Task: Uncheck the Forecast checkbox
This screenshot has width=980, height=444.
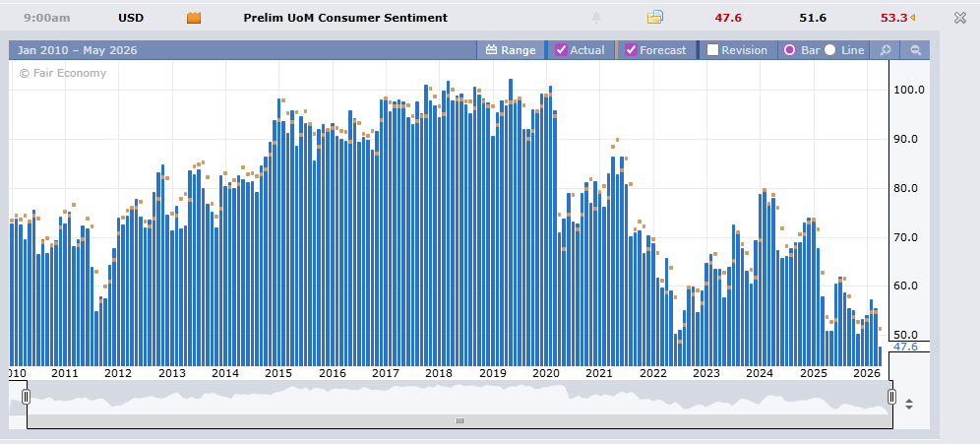Action: coord(632,50)
